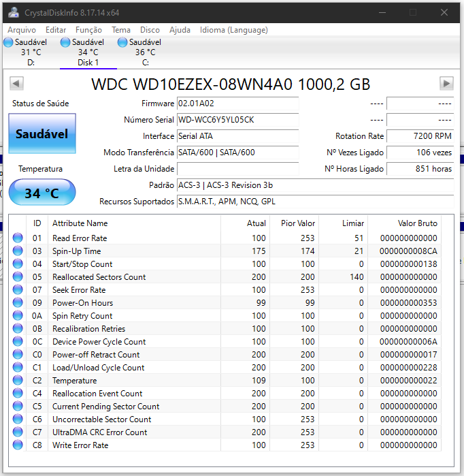The image size is (464, 476).
Task: Select status orb for Device Power Cycle Count
Action: click(x=18, y=341)
